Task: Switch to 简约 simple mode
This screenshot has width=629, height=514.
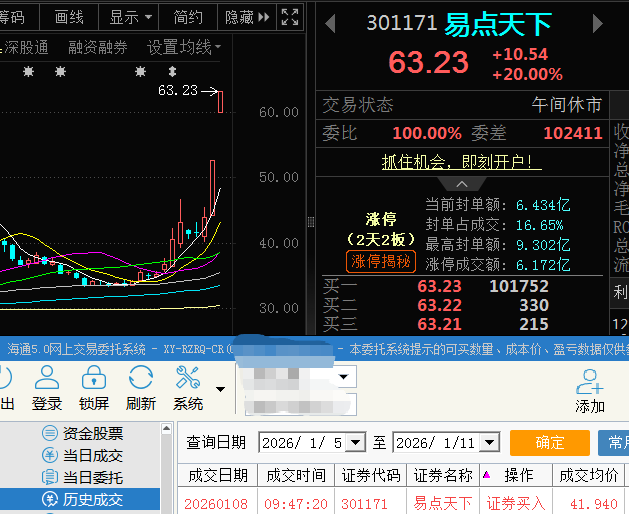Action: click(x=188, y=17)
